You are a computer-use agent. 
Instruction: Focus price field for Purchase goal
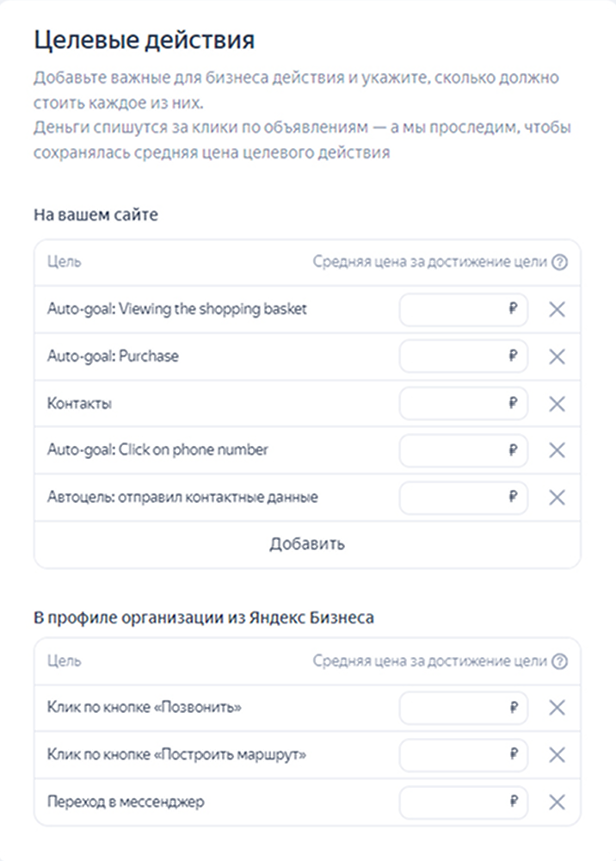[464, 356]
